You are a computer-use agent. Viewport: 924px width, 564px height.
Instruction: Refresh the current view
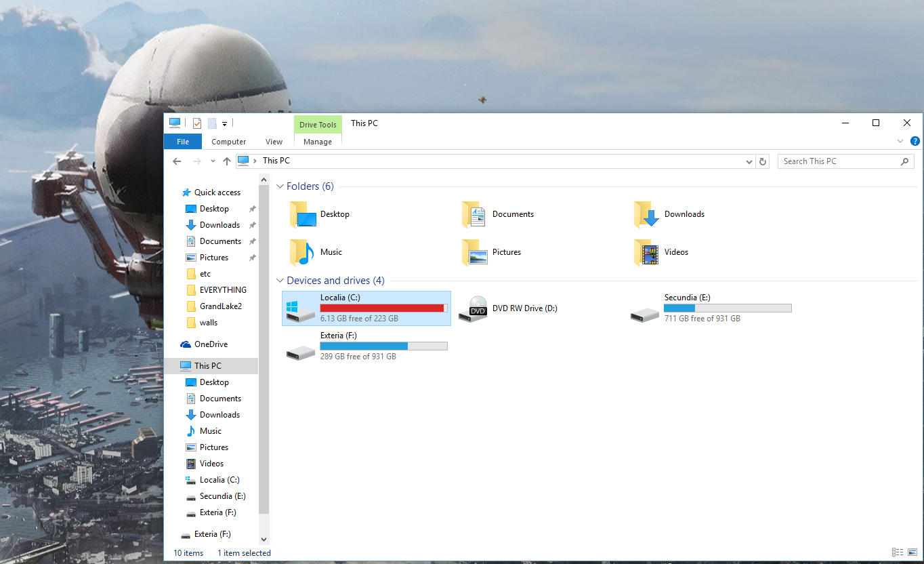[763, 161]
